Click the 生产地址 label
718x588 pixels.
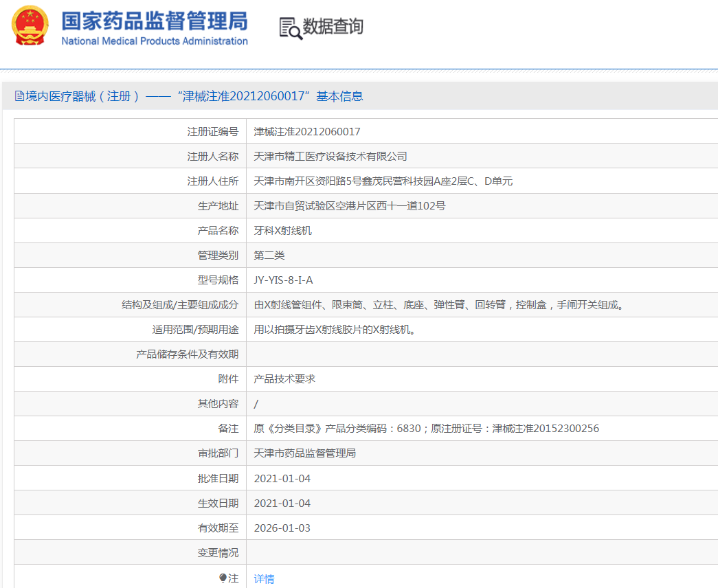[218, 206]
